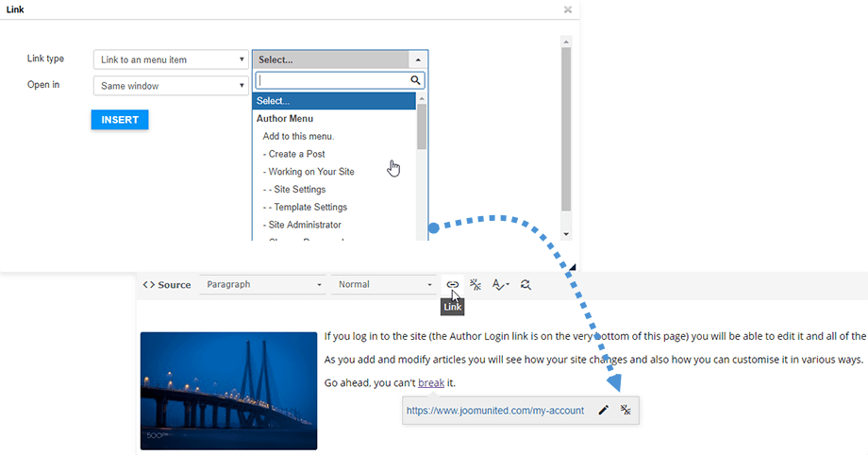
Task: Click the Find and Replace toolbar icon
Action: pos(526,284)
